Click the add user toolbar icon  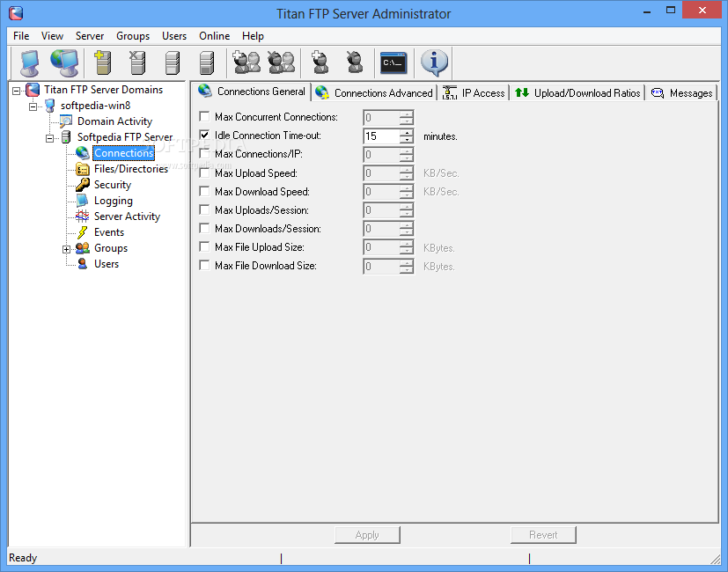point(320,62)
